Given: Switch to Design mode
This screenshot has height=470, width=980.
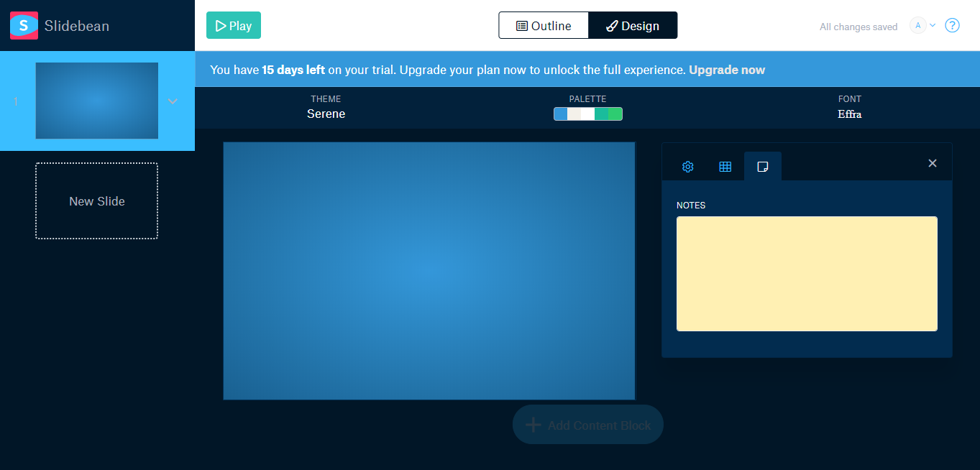Looking at the screenshot, I should [633, 26].
